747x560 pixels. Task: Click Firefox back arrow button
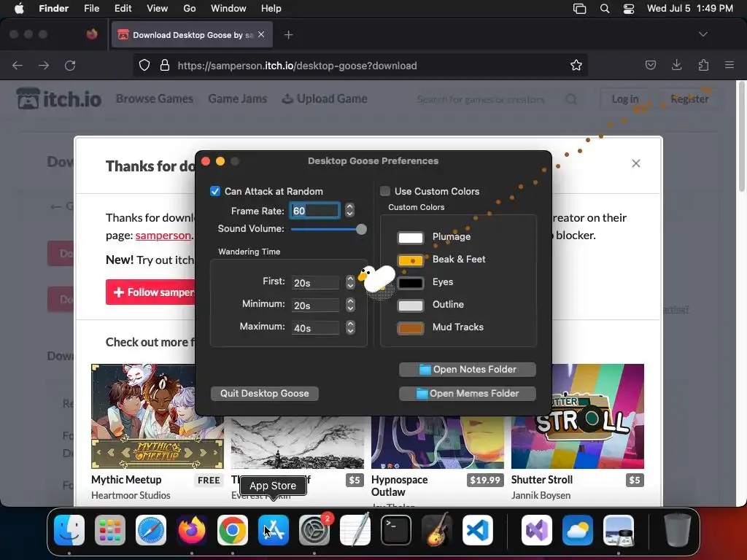[x=18, y=65]
